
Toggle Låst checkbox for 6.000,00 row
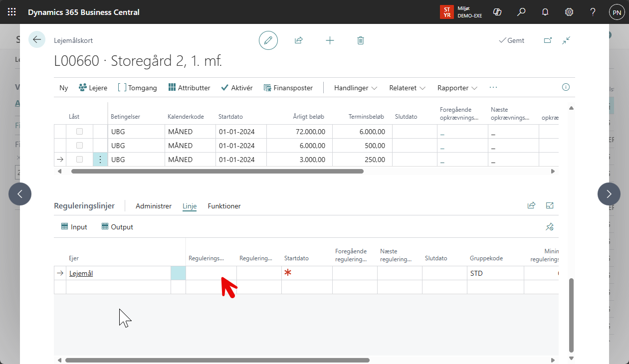[x=79, y=146]
